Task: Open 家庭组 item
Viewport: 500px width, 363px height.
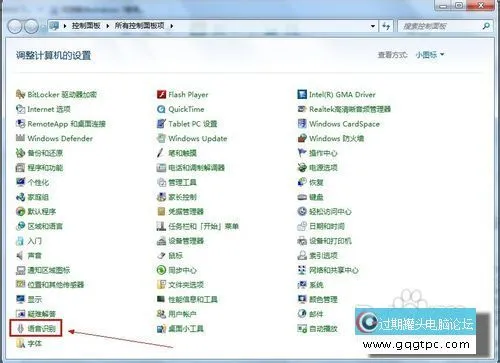Action: click(x=32, y=197)
